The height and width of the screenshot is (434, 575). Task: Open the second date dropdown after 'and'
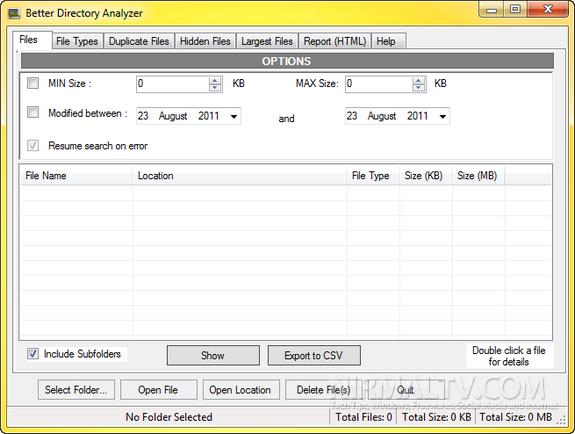click(443, 116)
